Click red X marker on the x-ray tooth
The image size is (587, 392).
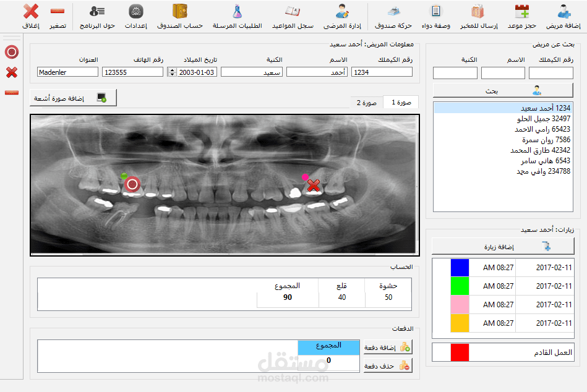tap(314, 185)
